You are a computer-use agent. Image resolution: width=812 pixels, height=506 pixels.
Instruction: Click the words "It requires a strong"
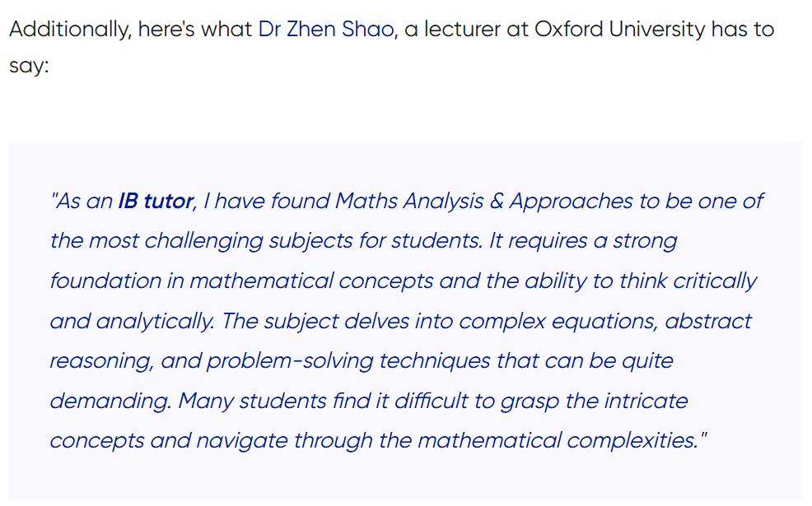(582, 241)
